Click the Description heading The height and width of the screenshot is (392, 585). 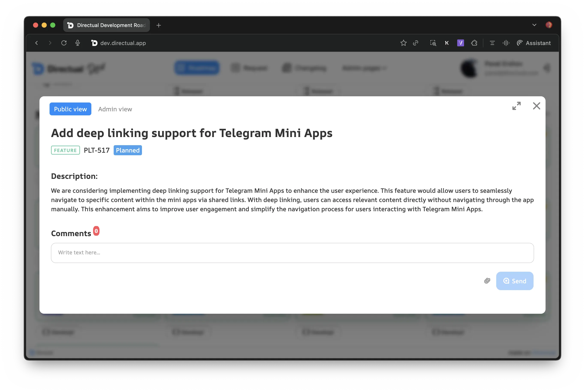point(74,176)
